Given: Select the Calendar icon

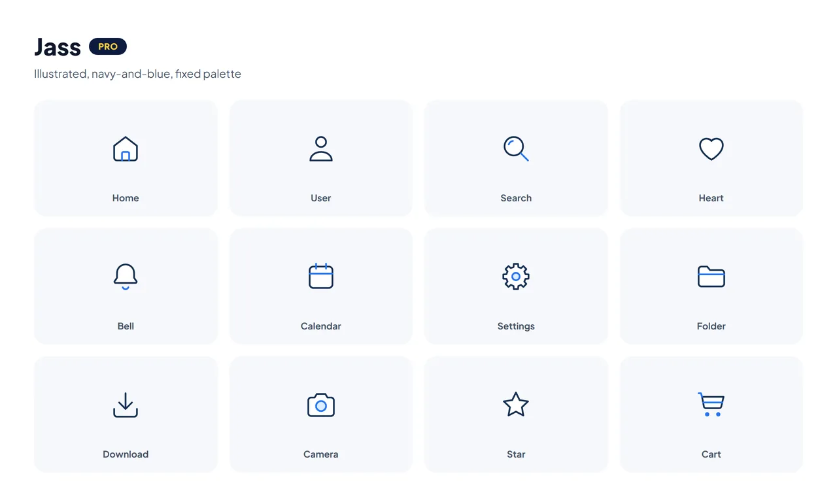Looking at the screenshot, I should [321, 277].
